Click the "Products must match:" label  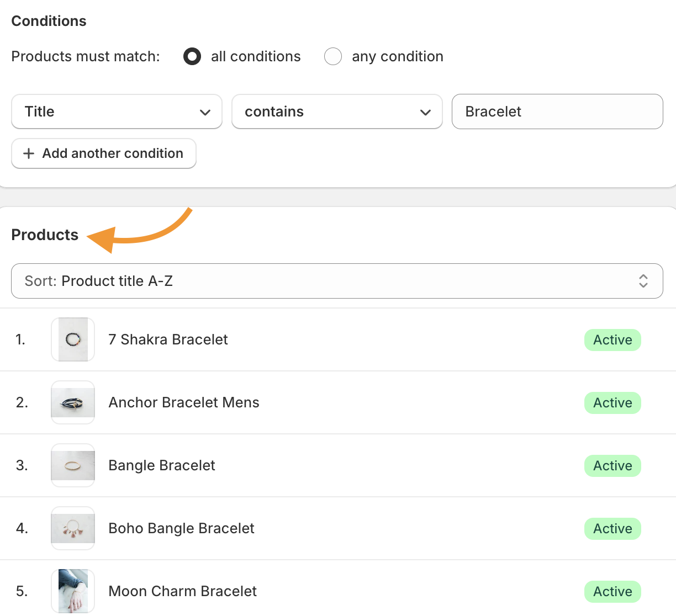coord(86,56)
